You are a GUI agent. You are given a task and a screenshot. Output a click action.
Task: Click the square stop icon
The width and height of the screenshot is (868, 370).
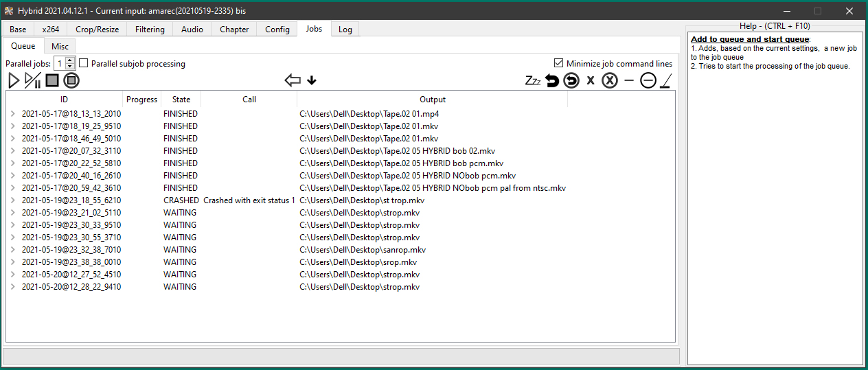(x=52, y=80)
